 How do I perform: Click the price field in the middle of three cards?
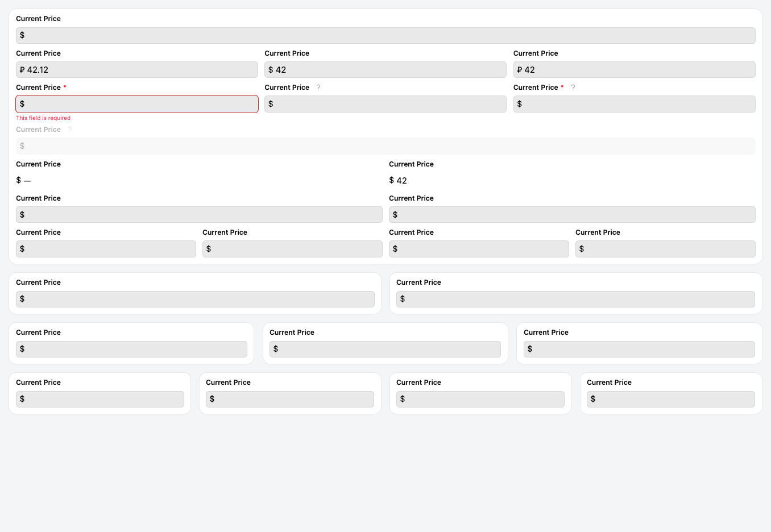point(385,349)
